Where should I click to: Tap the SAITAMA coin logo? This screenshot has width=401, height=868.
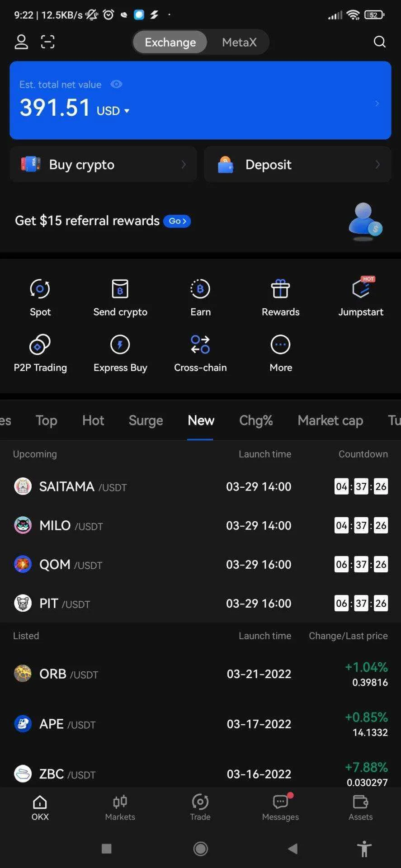[x=23, y=486]
